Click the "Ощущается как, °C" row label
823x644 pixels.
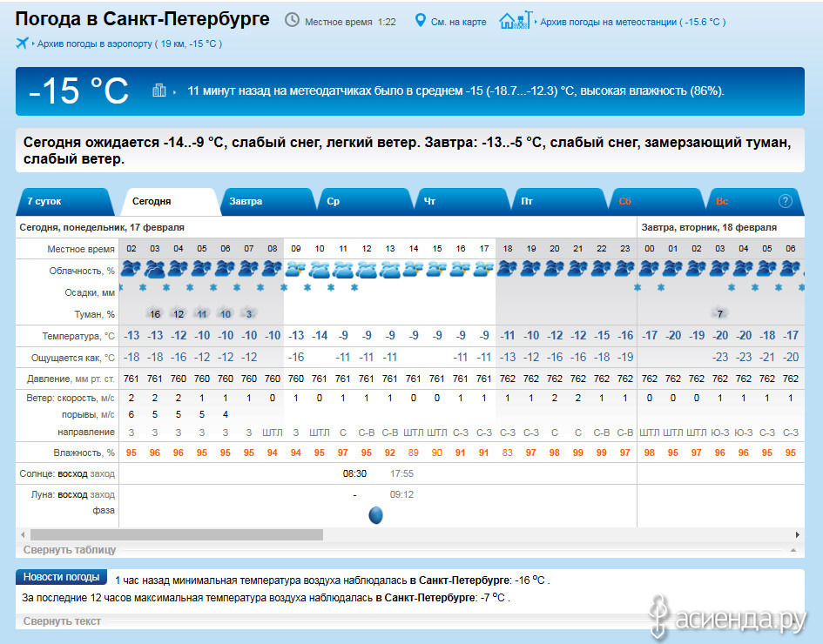(x=73, y=358)
